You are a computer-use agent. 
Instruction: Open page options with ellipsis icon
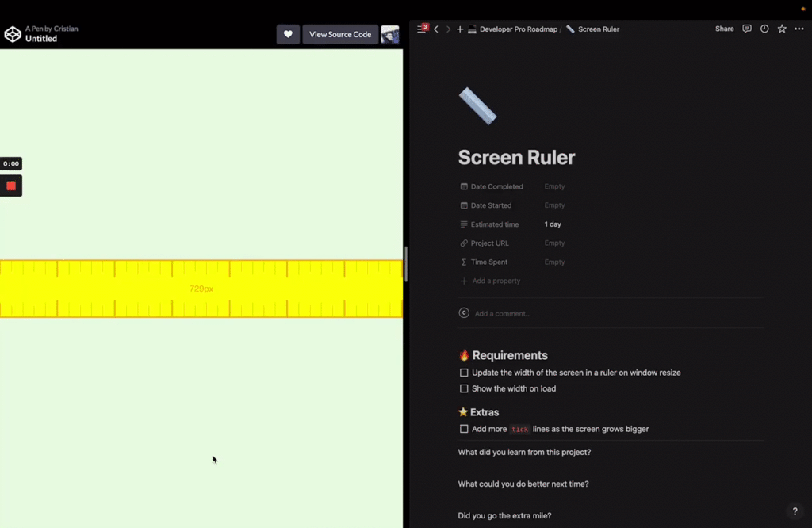point(799,29)
